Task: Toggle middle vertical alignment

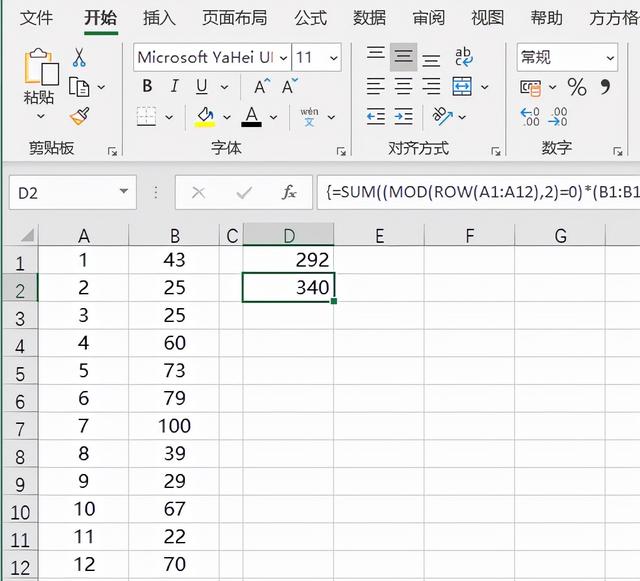Action: 403,57
